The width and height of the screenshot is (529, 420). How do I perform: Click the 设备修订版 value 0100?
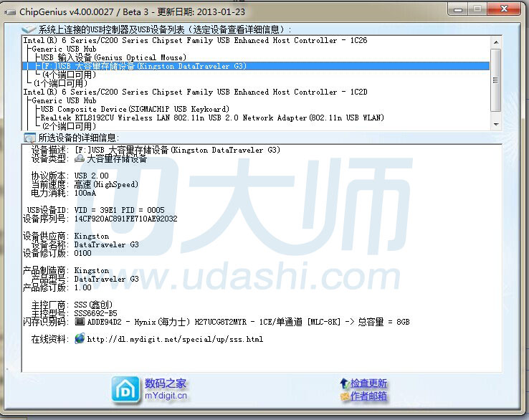pyautogui.click(x=82, y=253)
